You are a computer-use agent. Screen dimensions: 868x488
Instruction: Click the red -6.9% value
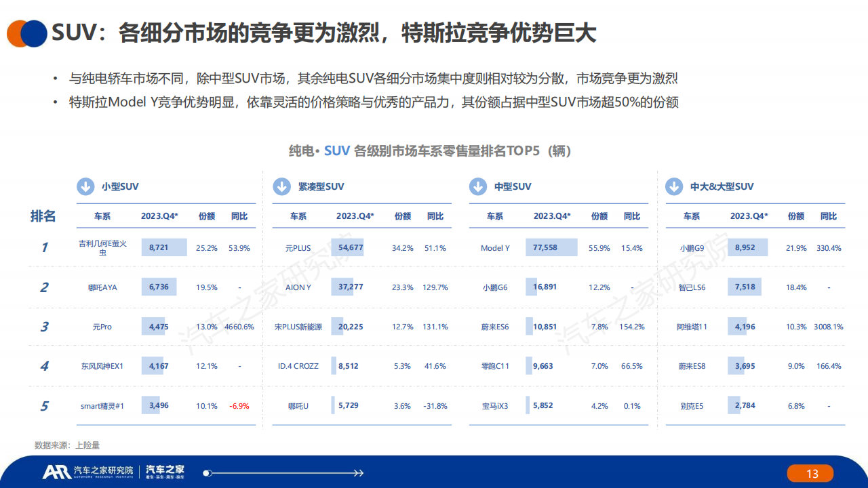point(239,406)
